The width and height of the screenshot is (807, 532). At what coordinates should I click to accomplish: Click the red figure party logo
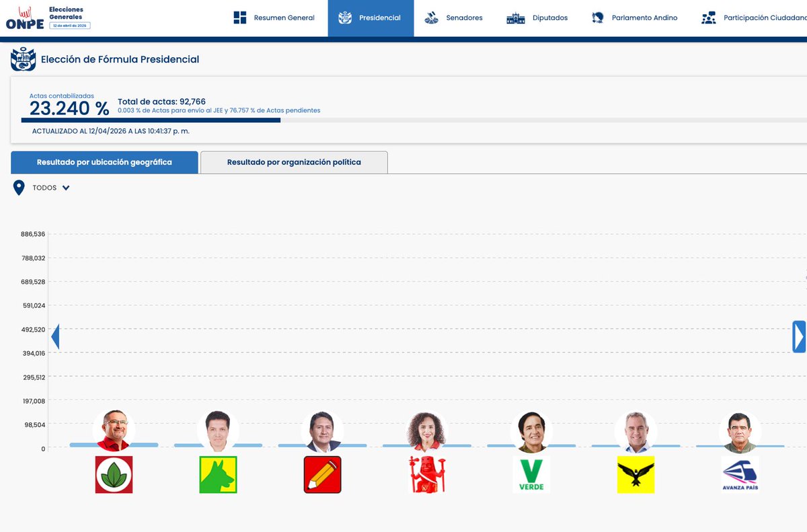coord(427,475)
